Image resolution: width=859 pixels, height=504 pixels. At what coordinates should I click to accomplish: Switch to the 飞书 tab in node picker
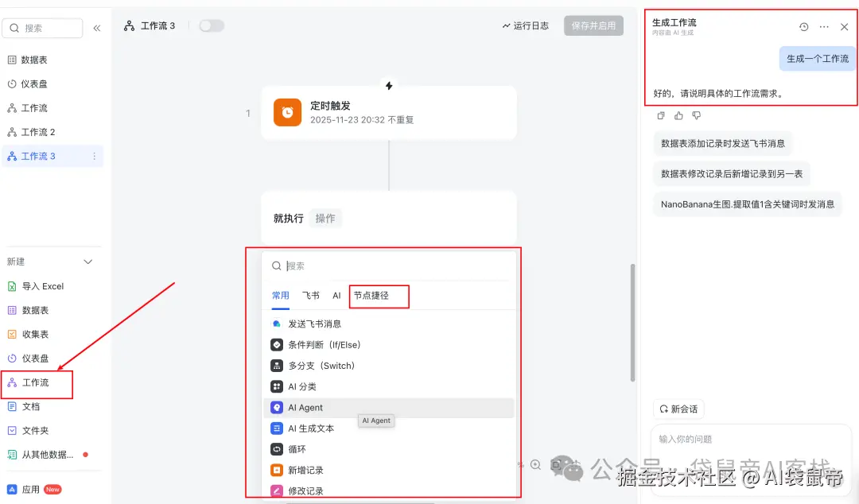coord(310,296)
